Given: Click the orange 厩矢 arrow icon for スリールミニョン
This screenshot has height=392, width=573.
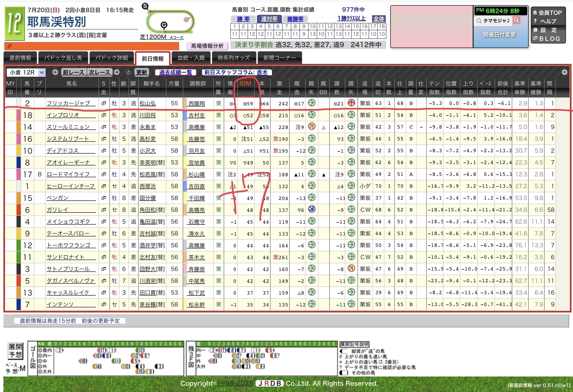Looking at the screenshot, I should 312,126.
